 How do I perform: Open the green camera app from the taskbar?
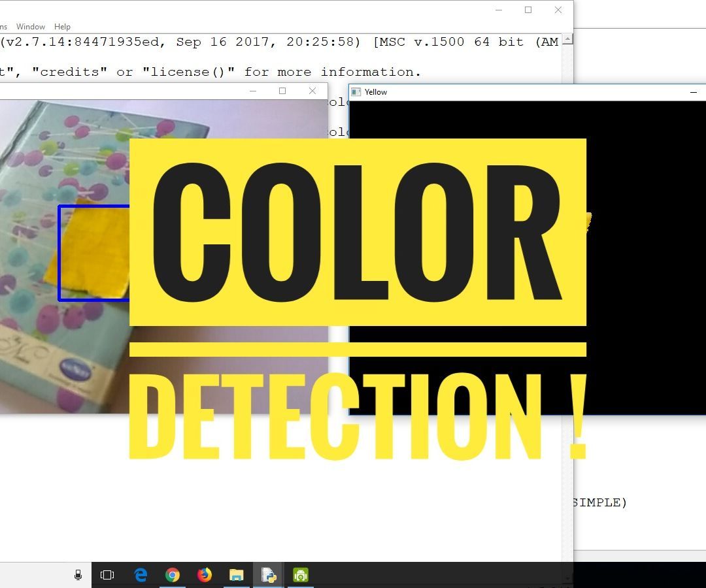[x=300, y=575]
